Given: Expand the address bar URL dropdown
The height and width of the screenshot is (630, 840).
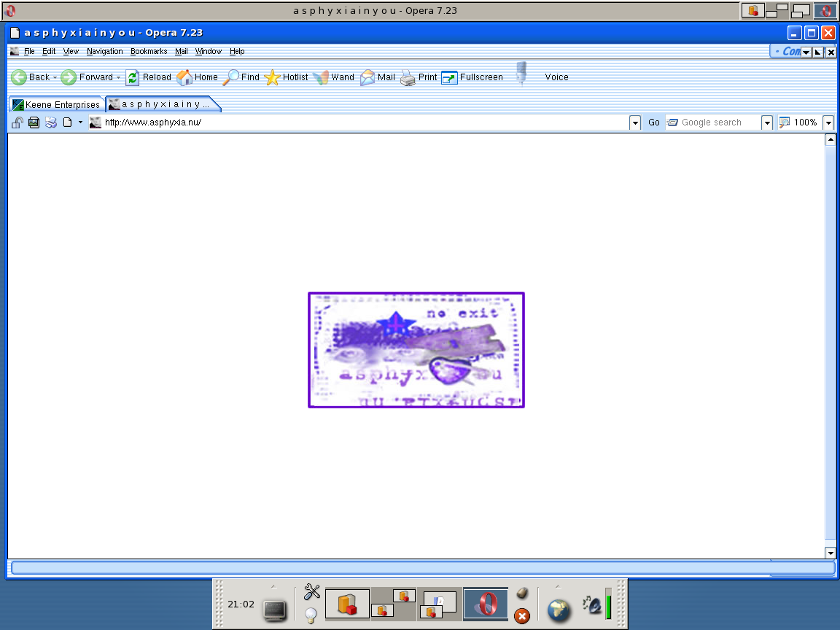Looking at the screenshot, I should tap(635, 122).
